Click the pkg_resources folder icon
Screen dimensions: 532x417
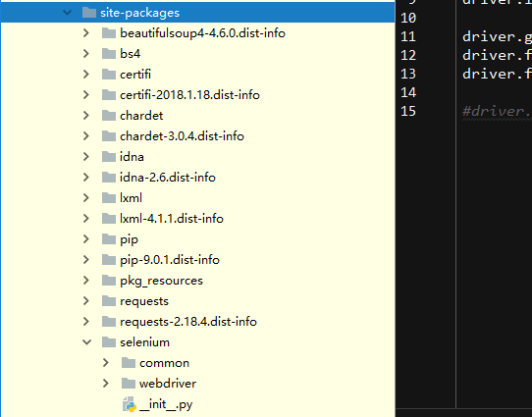click(x=109, y=281)
